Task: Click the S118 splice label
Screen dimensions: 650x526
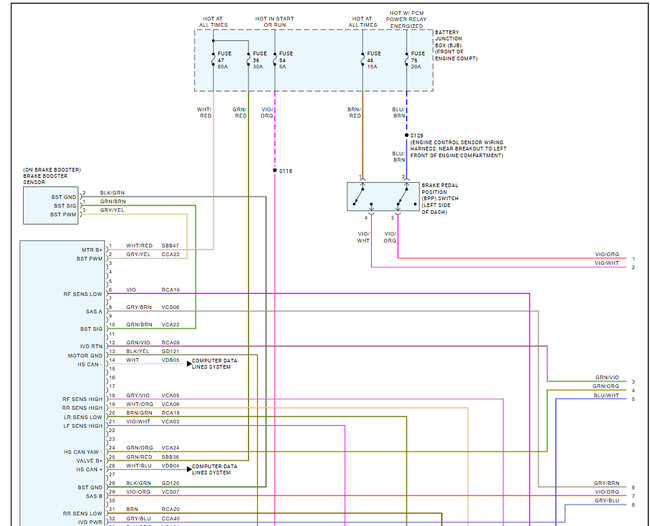Action: pyautogui.click(x=285, y=171)
